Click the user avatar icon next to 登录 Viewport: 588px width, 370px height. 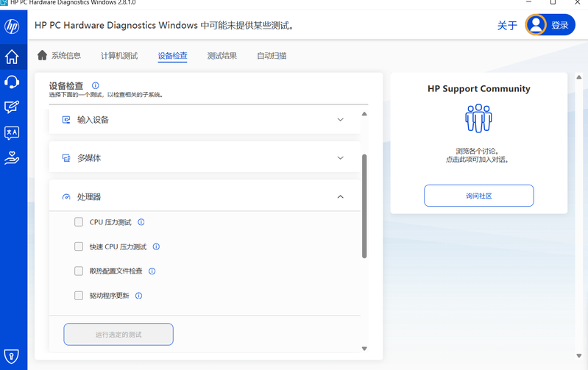(536, 25)
